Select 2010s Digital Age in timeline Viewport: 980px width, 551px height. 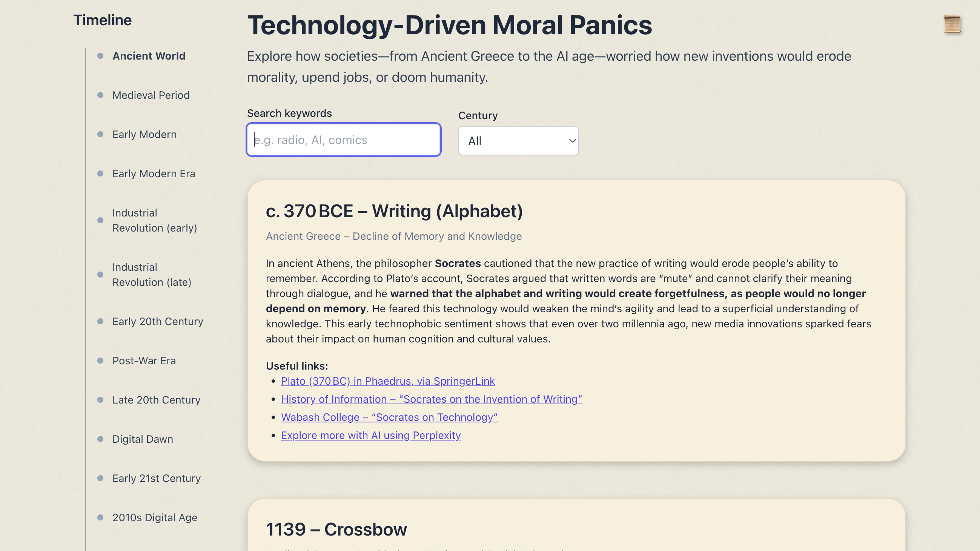154,517
